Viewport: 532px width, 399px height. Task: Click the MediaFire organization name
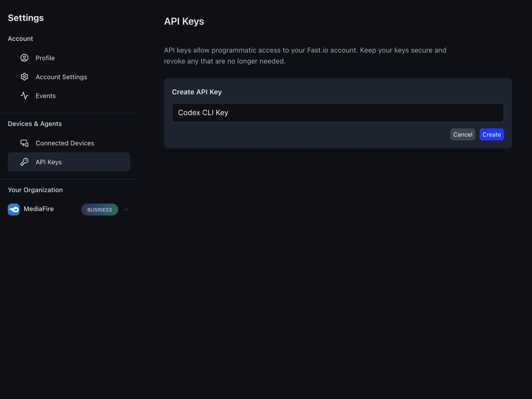pos(38,209)
